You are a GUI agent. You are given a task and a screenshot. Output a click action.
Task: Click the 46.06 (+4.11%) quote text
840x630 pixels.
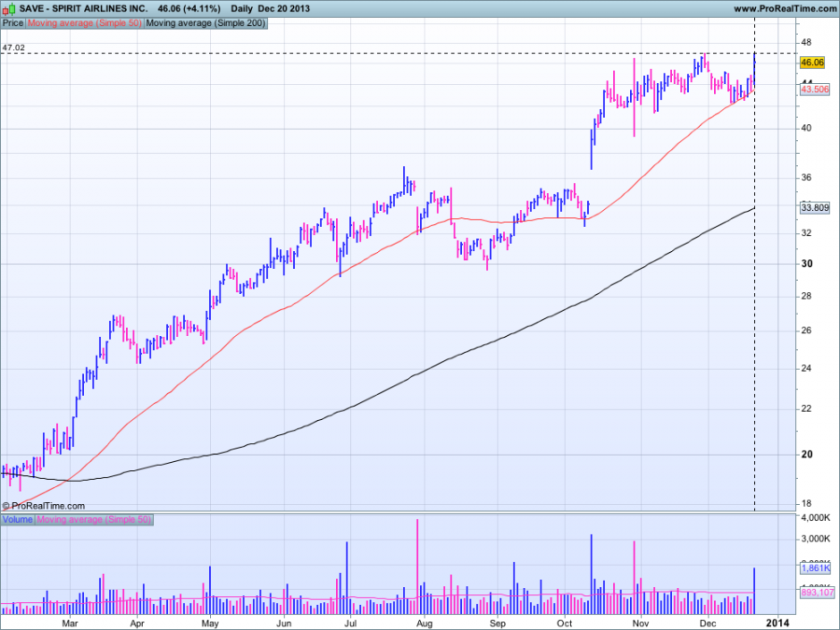pyautogui.click(x=189, y=8)
